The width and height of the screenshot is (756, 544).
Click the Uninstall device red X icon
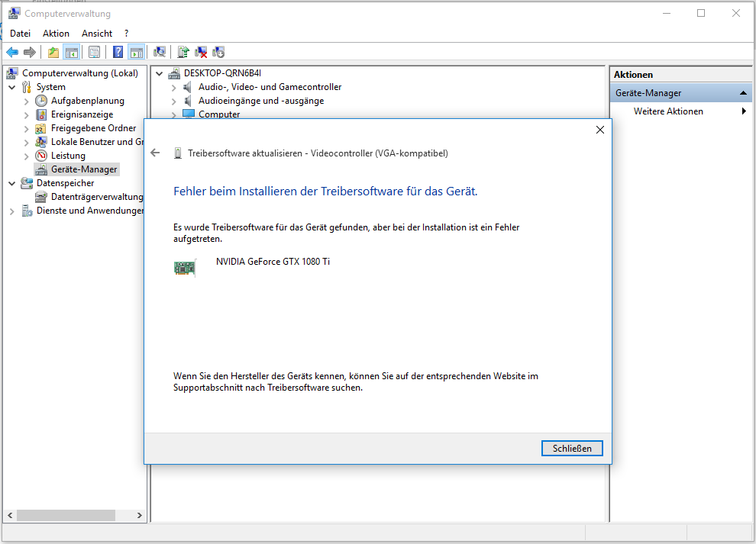click(x=201, y=52)
